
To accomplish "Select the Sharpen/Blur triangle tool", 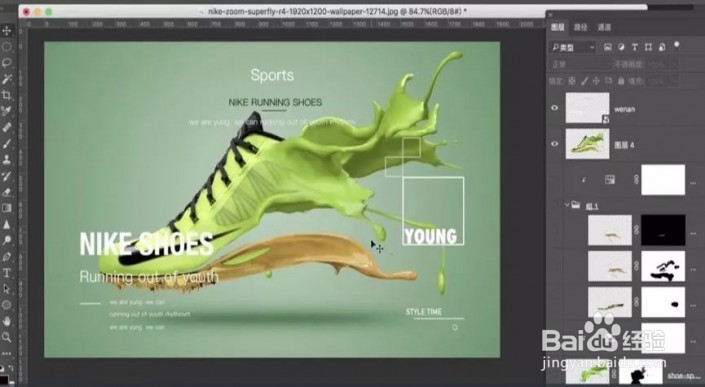I will [x=7, y=224].
